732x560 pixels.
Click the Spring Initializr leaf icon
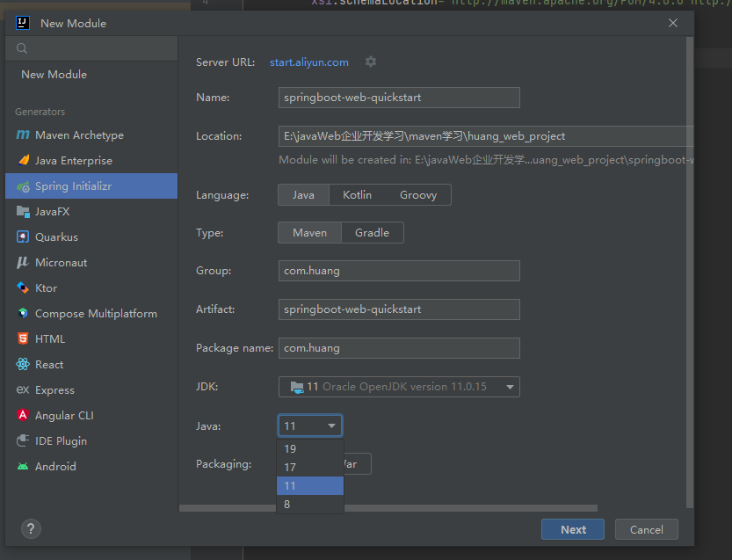click(23, 186)
